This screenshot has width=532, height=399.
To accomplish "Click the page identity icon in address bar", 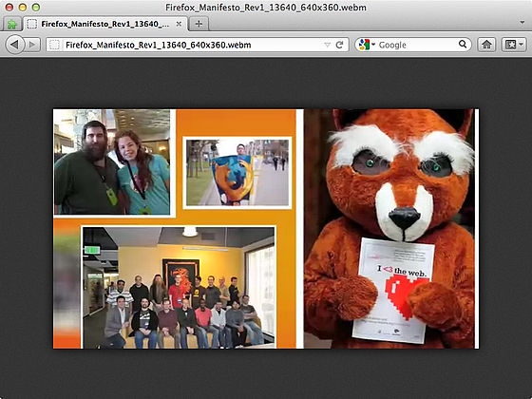I will click(55, 45).
